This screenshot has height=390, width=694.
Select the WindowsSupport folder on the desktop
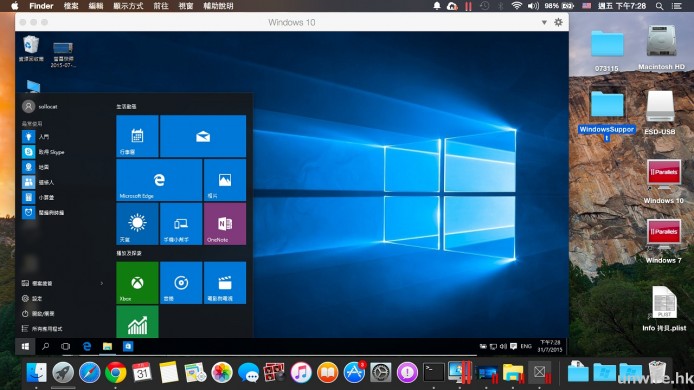point(607,115)
